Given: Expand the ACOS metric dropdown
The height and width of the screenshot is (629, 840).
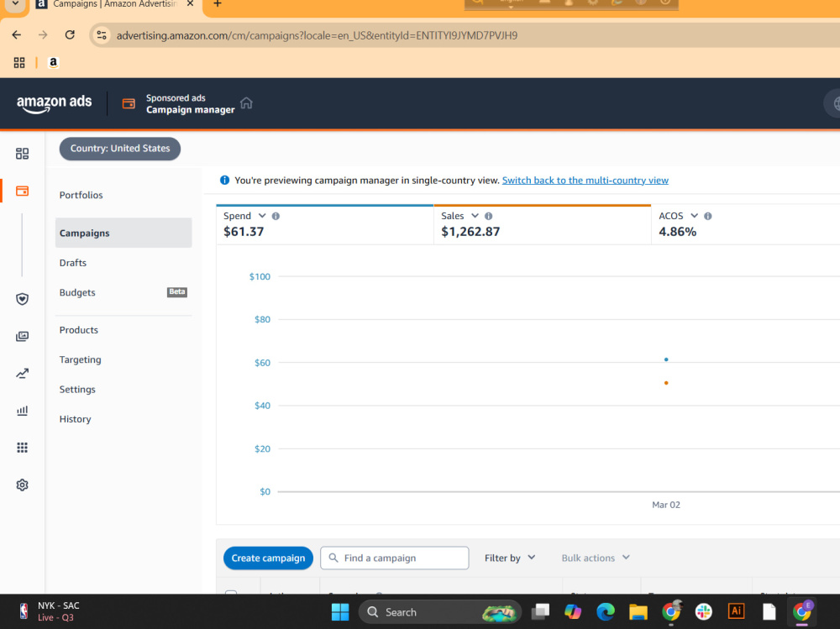Looking at the screenshot, I should point(695,215).
